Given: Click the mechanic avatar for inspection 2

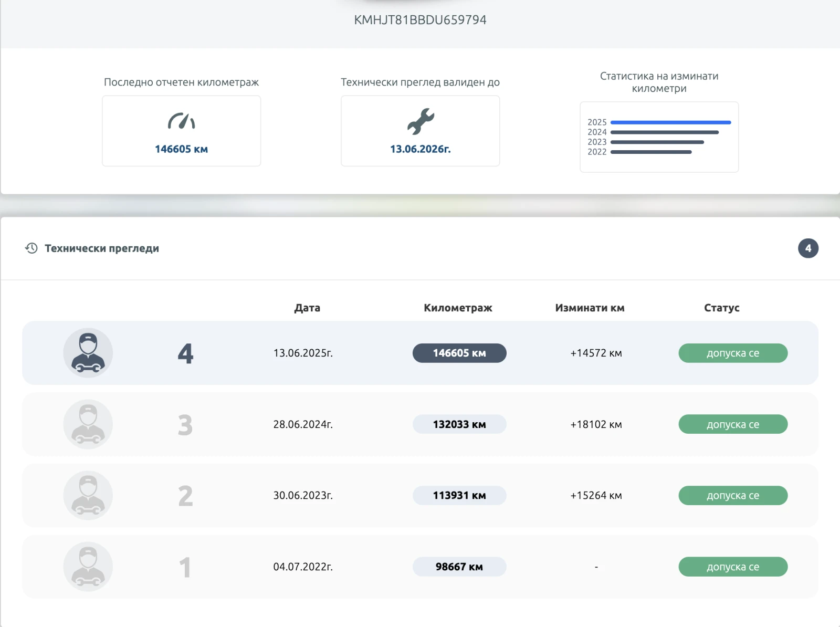Looking at the screenshot, I should tap(88, 495).
